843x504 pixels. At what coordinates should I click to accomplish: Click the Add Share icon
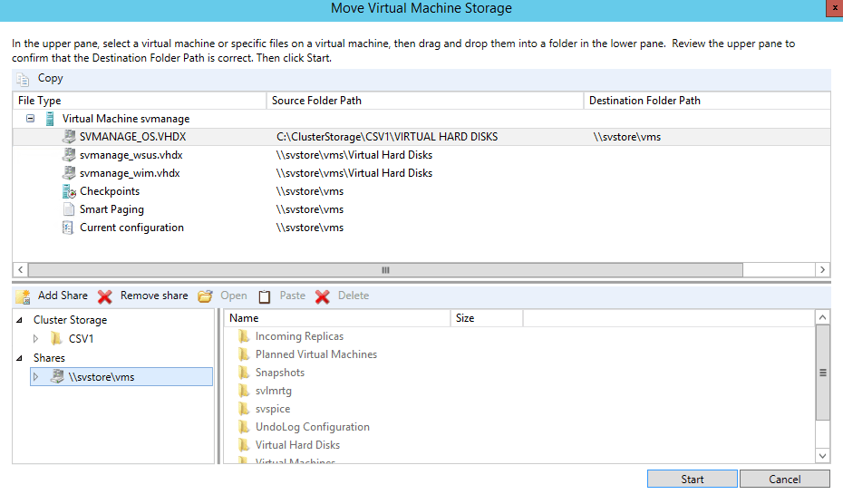coord(24,296)
